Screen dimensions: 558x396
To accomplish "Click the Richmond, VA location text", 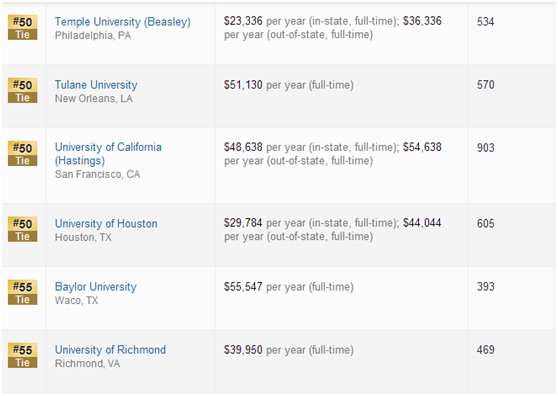I will [x=87, y=363].
